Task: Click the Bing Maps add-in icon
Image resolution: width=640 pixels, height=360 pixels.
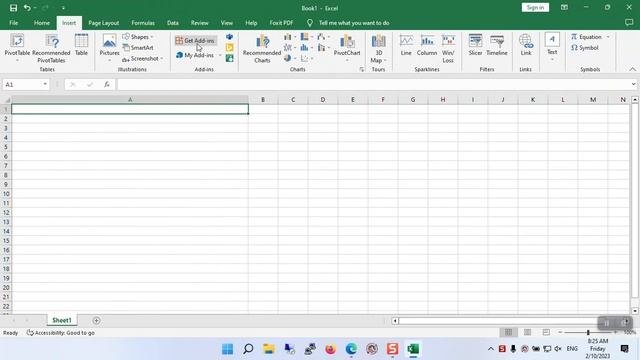Action: pos(229,48)
